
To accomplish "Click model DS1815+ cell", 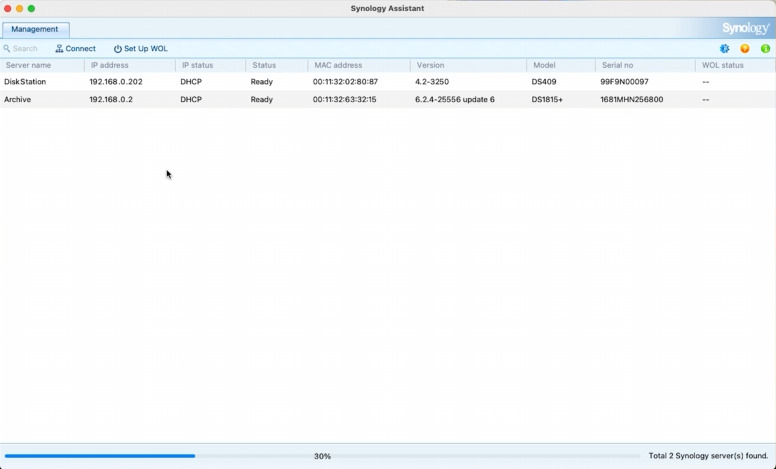I will [547, 99].
